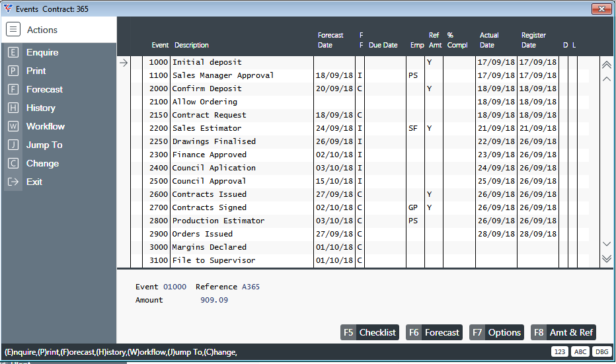
Task: Click the Register Date column header
Action: 533,40
